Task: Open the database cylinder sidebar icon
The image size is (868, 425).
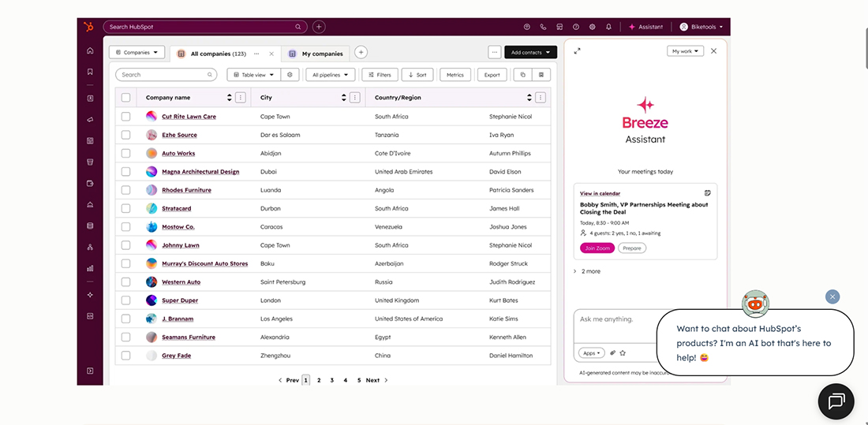Action: pos(90,226)
